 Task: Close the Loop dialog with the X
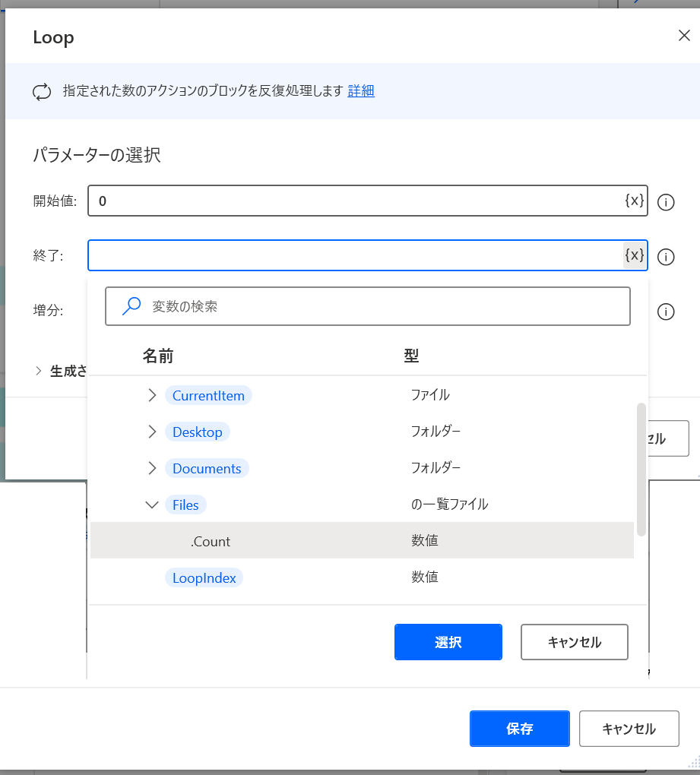click(683, 35)
